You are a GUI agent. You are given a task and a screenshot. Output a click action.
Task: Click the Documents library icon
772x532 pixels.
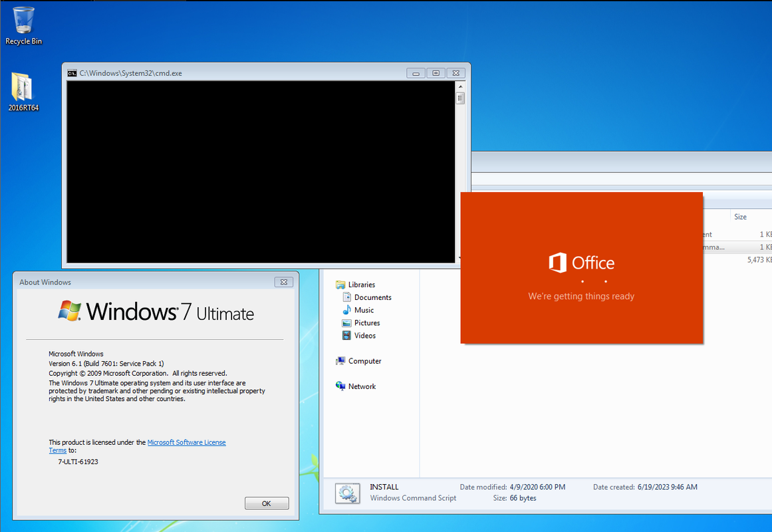point(346,297)
